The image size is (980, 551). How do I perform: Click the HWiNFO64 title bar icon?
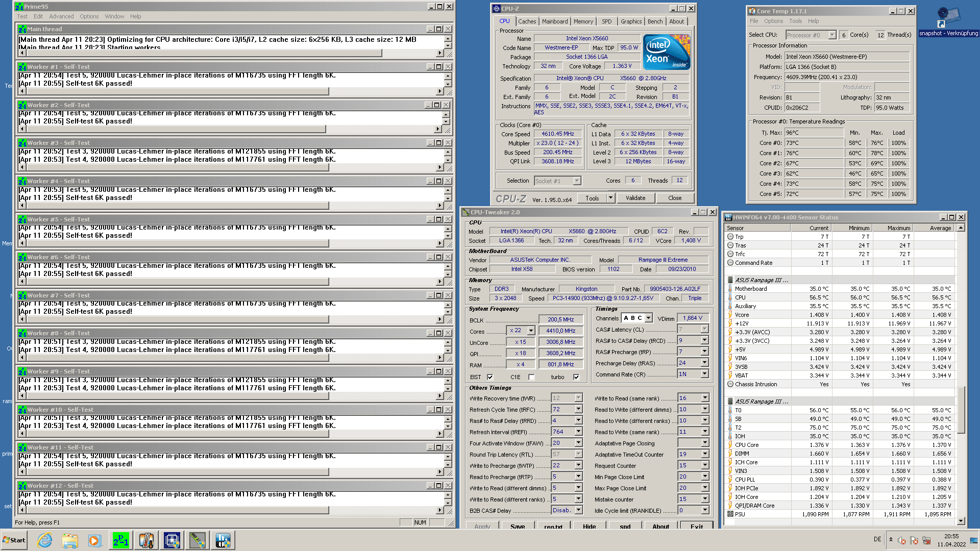point(728,217)
